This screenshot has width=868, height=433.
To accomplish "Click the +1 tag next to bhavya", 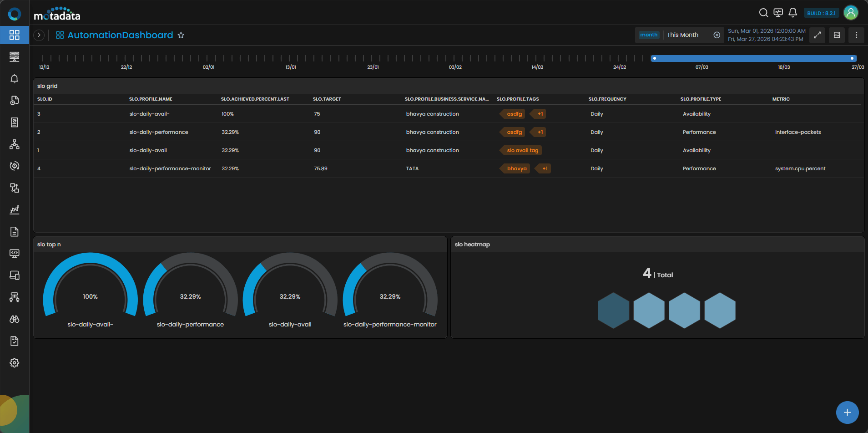I will [545, 168].
